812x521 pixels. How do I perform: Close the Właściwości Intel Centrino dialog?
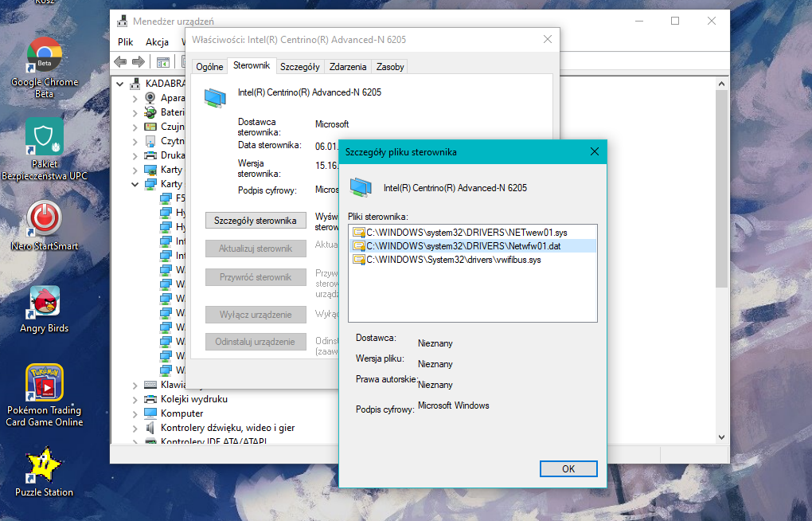548,39
